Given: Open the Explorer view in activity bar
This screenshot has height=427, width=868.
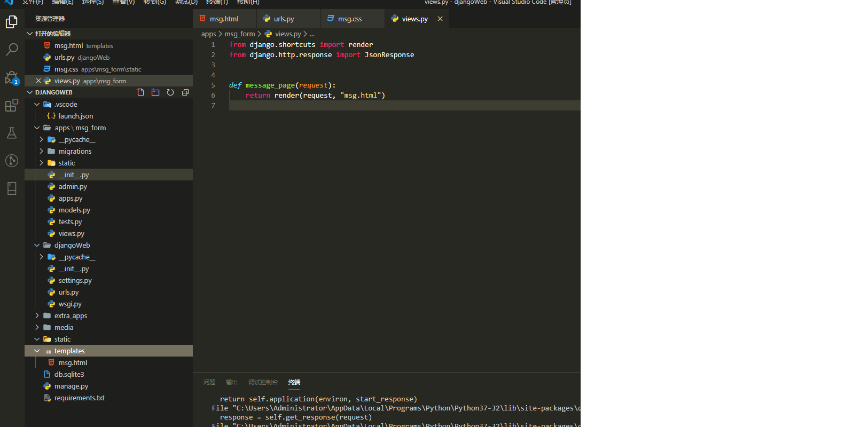Looking at the screenshot, I should (12, 21).
